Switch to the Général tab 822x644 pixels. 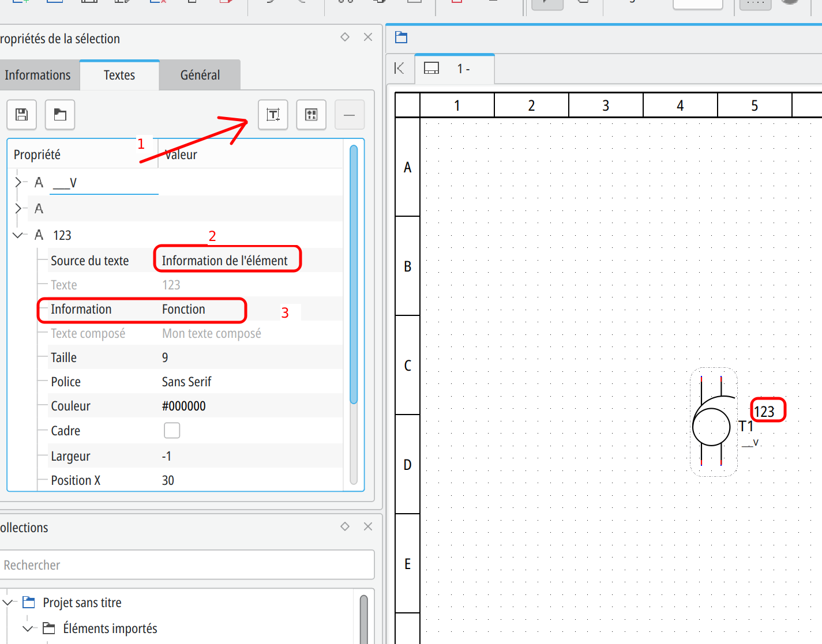click(200, 75)
